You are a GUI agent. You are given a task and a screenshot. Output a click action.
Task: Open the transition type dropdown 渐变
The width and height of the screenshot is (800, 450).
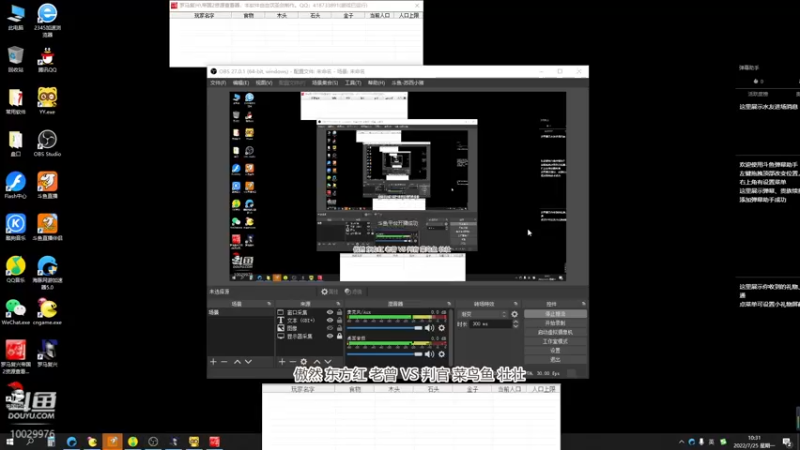coord(483,314)
